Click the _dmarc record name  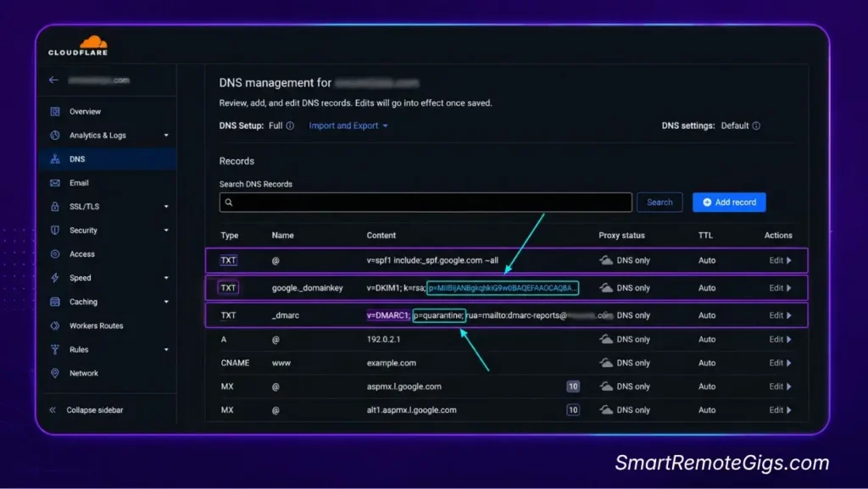point(286,315)
